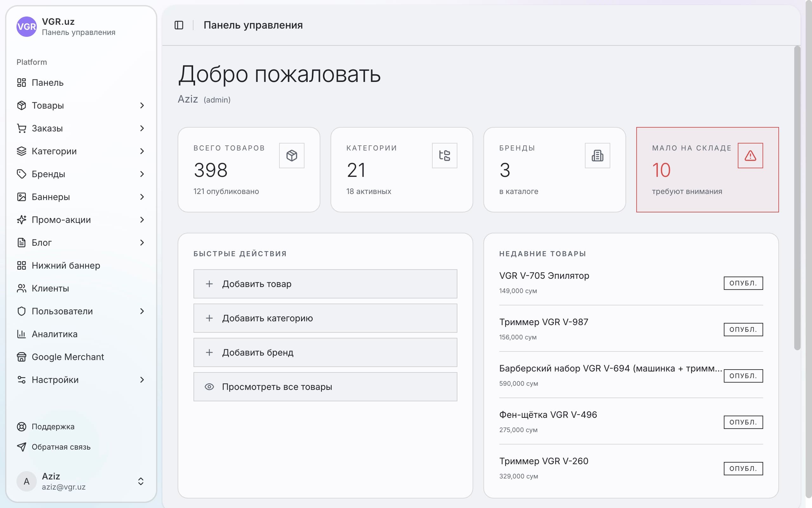The image size is (812, 508).
Task: Click the Нижний баннер grid icon
Action: point(22,265)
